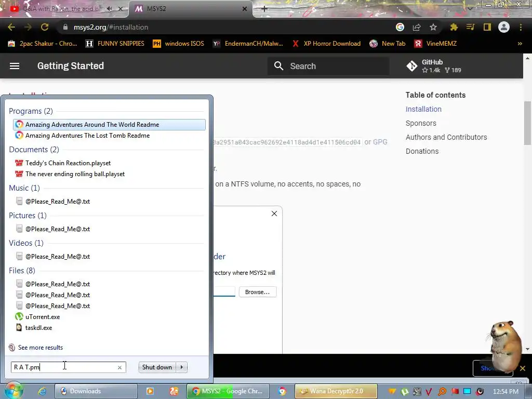Share this page via the share icon

(x=417, y=27)
